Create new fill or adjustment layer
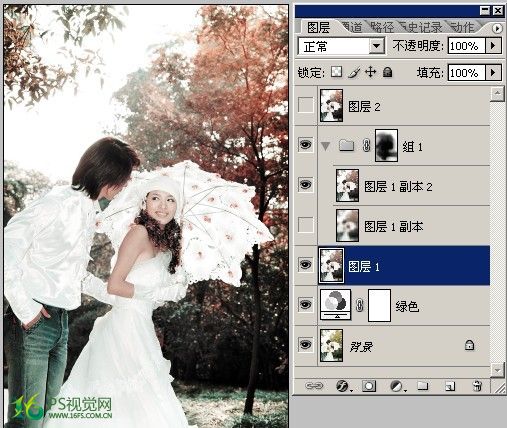This screenshot has height=428, width=507. click(397, 386)
